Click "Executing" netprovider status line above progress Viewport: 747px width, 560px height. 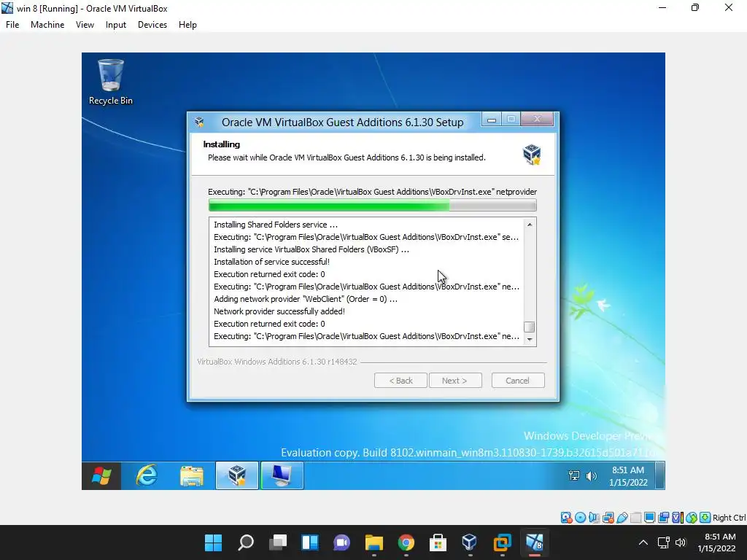(x=373, y=192)
